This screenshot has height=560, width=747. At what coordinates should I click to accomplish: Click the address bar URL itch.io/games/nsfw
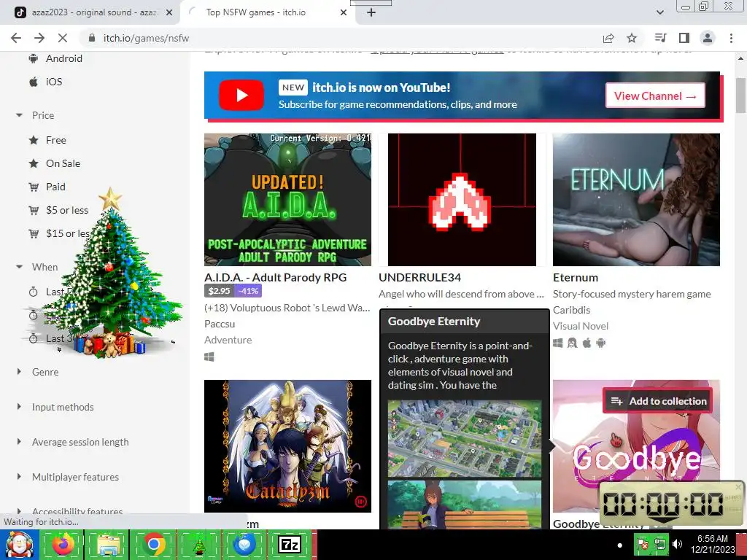pyautogui.click(x=146, y=38)
